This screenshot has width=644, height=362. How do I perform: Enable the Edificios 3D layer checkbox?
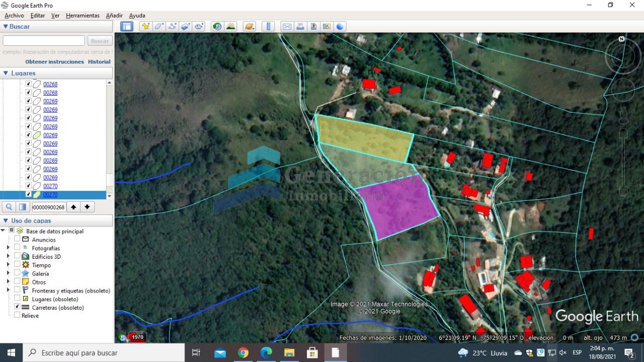(17, 256)
